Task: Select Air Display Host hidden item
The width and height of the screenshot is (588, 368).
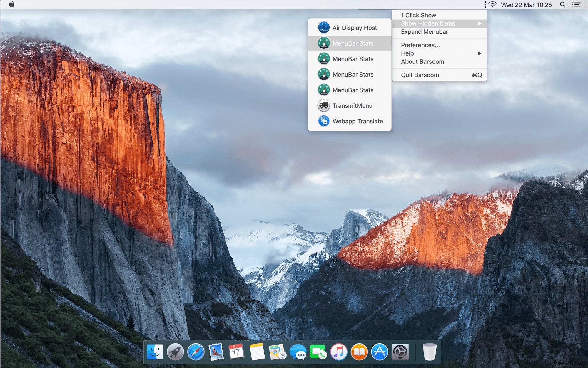Action: click(350, 28)
